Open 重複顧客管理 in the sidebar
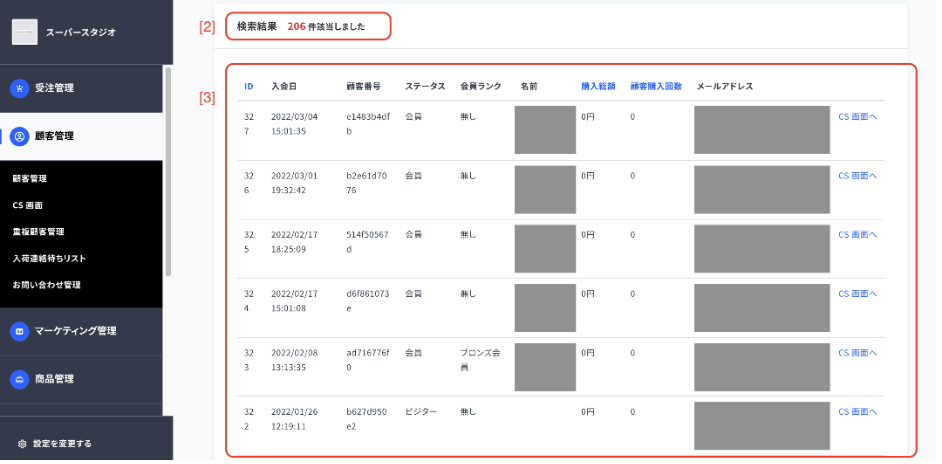This screenshot has height=464, width=942. (x=38, y=231)
